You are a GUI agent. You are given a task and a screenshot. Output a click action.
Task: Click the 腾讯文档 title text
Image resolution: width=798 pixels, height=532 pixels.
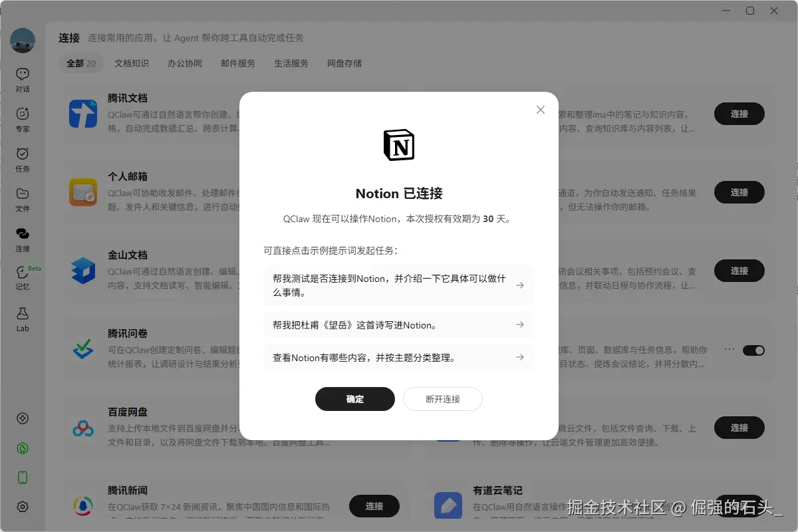pos(128,98)
